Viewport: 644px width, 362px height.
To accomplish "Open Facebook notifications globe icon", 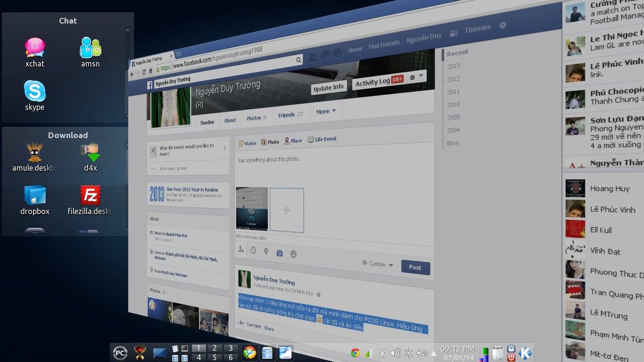I will tap(337, 53).
